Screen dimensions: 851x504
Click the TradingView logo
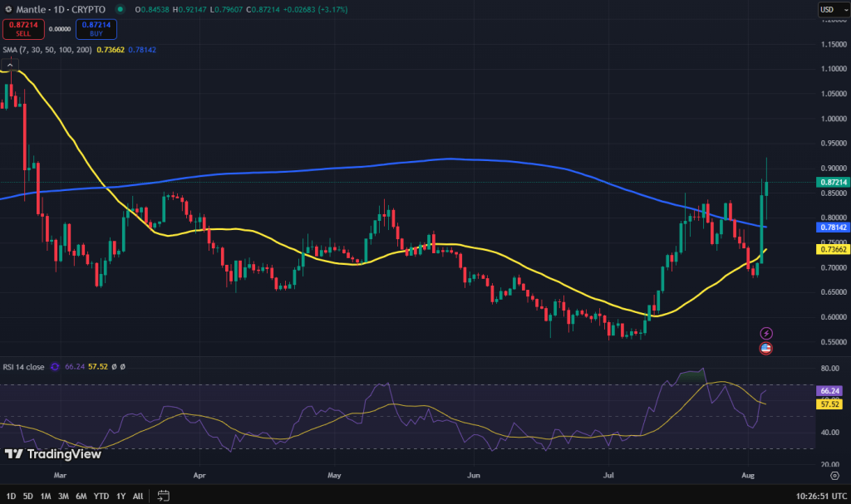tap(42, 454)
